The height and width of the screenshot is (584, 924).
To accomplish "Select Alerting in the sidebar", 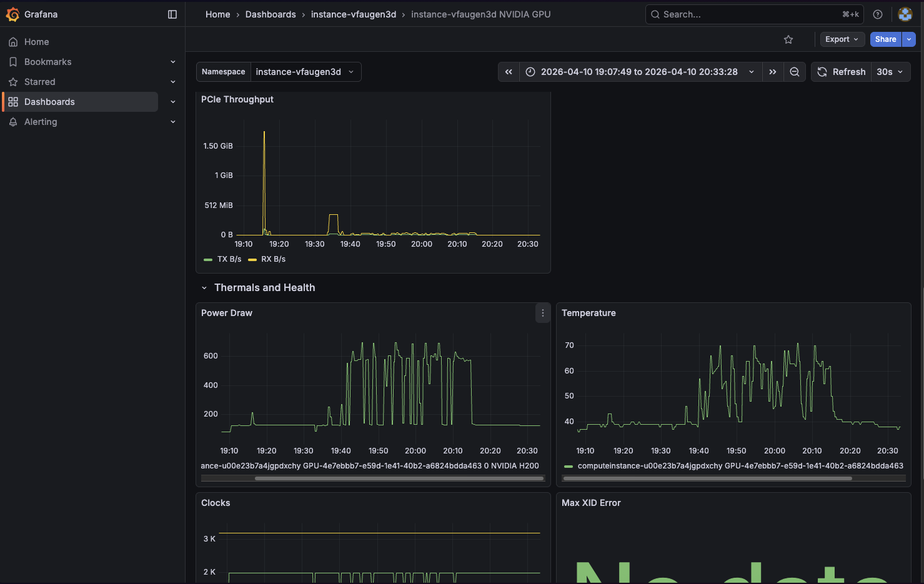I will (41, 122).
